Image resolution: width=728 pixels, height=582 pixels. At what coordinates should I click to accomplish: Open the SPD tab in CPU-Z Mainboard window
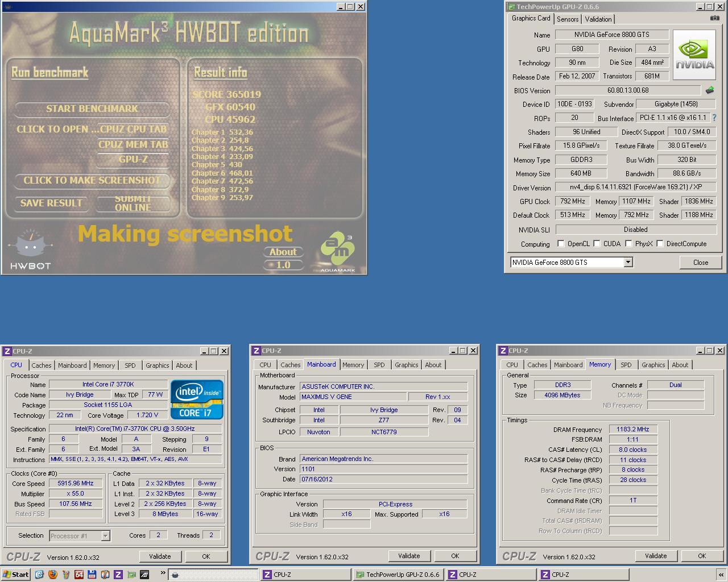pos(379,365)
